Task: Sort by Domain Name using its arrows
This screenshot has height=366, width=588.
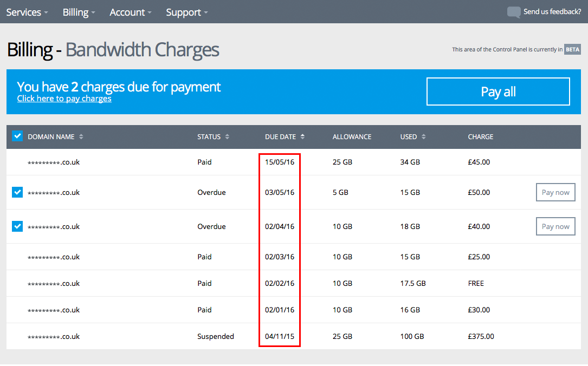Action: pyautogui.click(x=81, y=137)
